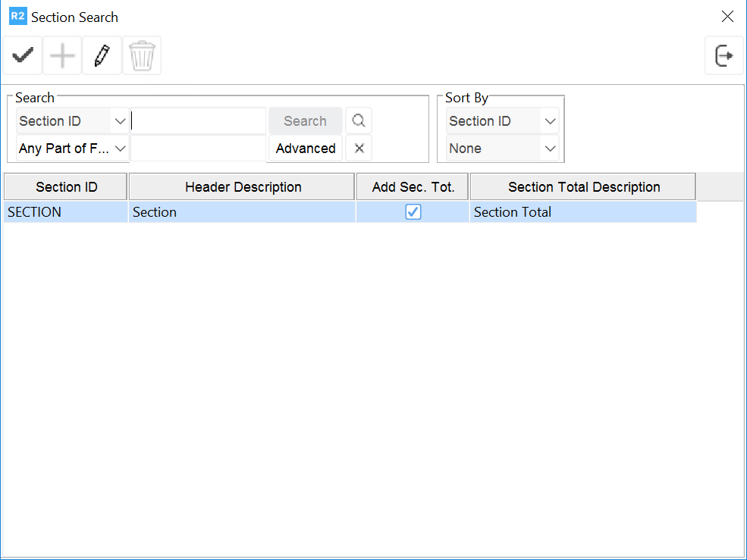
Task: Click the R2 application logo icon
Action: (17, 17)
